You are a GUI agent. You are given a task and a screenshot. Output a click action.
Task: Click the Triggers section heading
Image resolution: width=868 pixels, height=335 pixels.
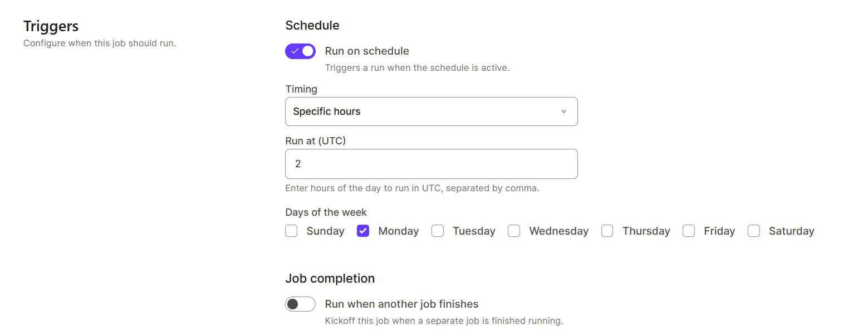pyautogui.click(x=51, y=26)
